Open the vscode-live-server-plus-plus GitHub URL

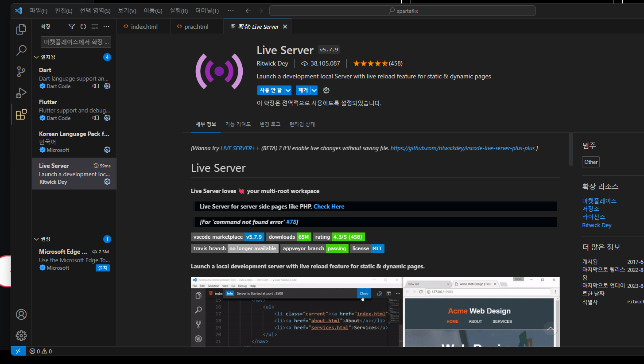(x=462, y=148)
